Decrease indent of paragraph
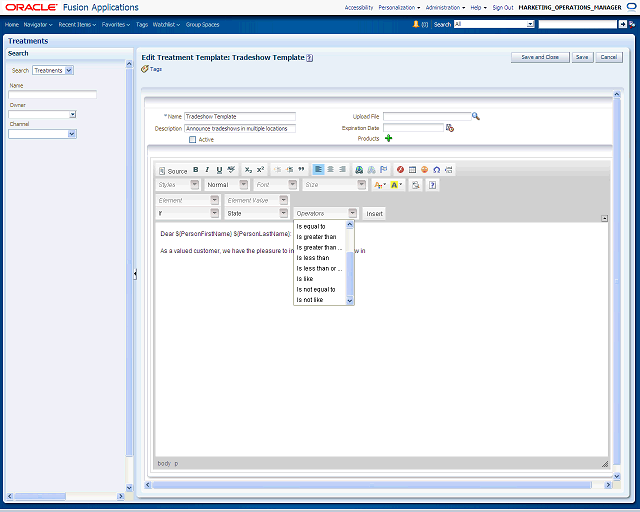 click(x=278, y=170)
